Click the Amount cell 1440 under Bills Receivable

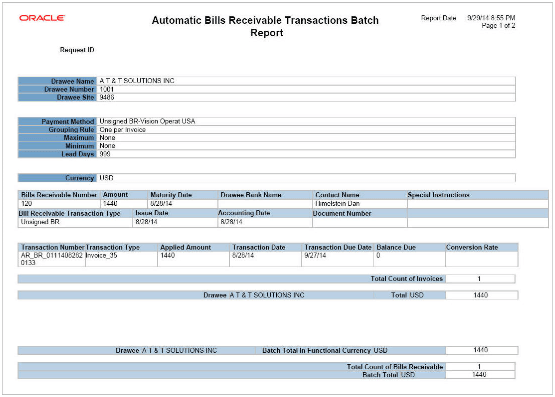tap(110, 203)
